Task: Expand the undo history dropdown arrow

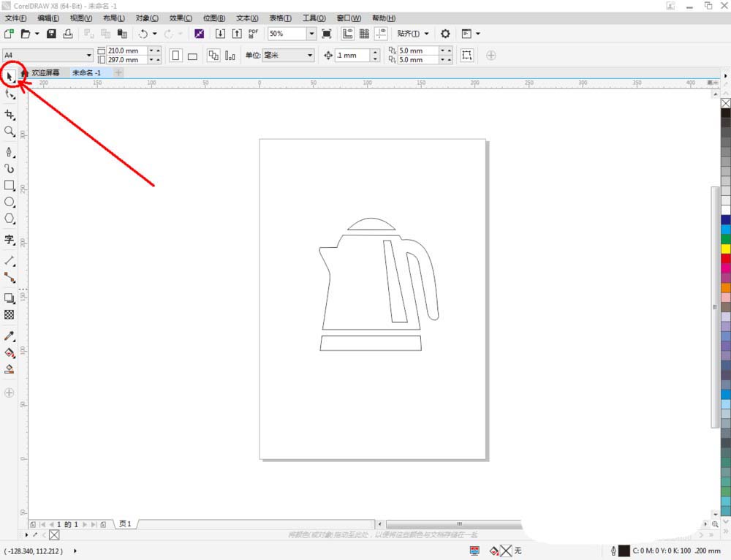Action: (x=155, y=34)
